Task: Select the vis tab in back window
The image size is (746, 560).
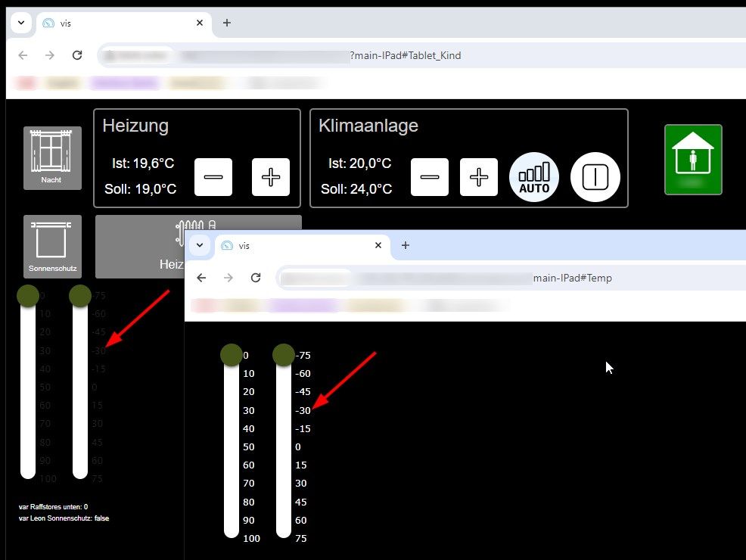Action: click(113, 23)
